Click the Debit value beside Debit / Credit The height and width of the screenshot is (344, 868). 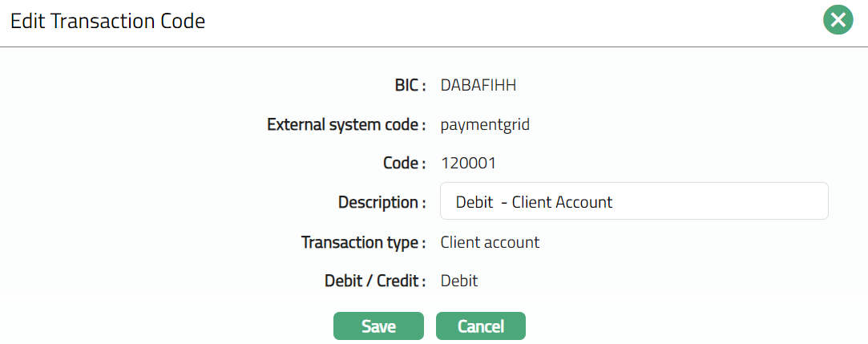(x=459, y=281)
